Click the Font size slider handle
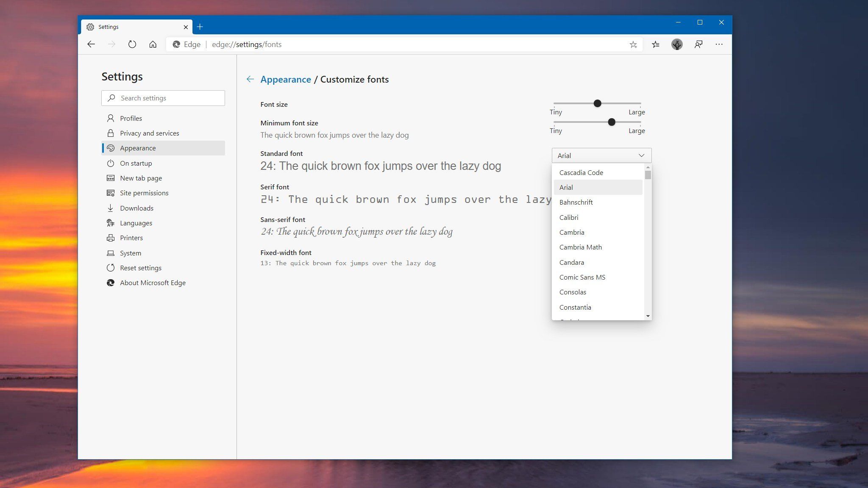Image resolution: width=868 pixels, height=488 pixels. [597, 103]
